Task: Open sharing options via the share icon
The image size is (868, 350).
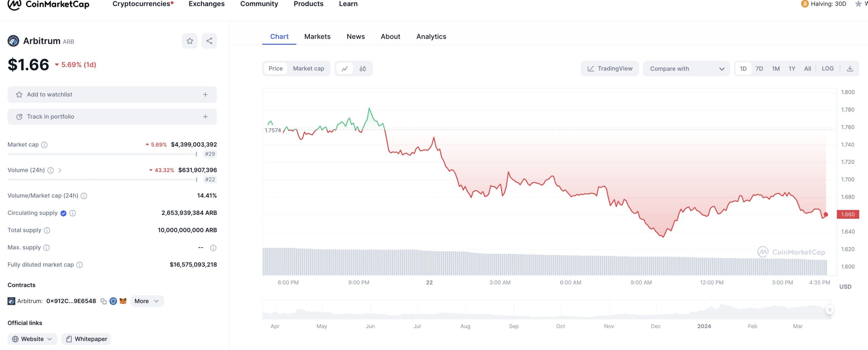Action: point(209,41)
